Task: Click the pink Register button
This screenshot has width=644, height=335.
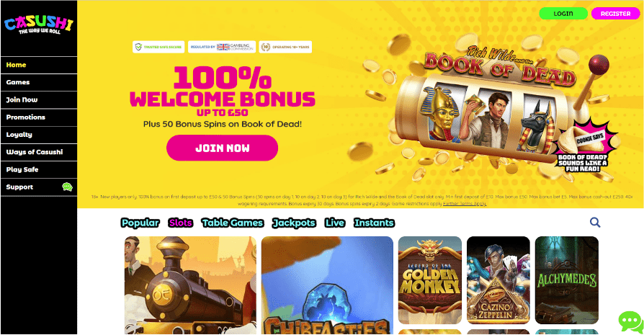Action: click(615, 14)
